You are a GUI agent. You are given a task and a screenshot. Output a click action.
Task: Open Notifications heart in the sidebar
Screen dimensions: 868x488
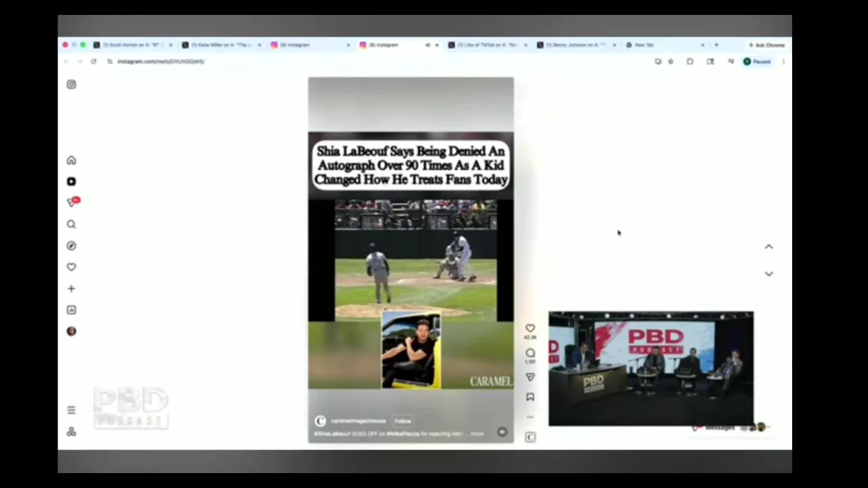71,267
